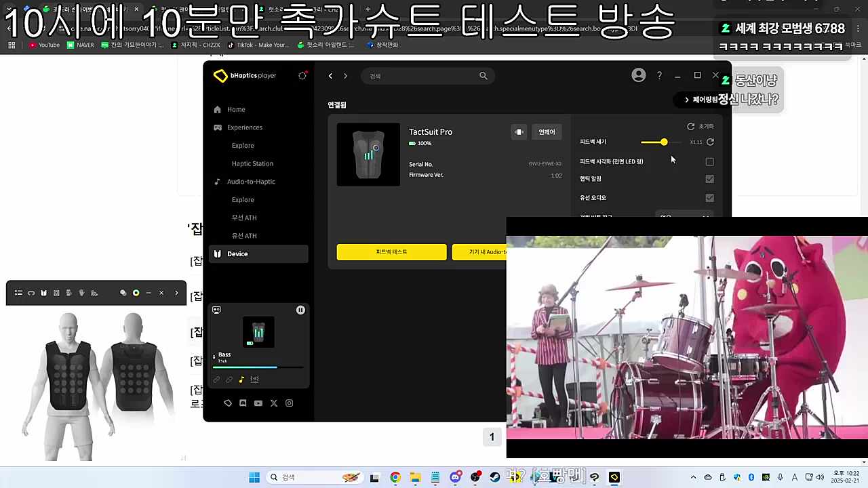Open NAVER bookmark in browser bar
Screen dimensions: 868x488
[81, 45]
